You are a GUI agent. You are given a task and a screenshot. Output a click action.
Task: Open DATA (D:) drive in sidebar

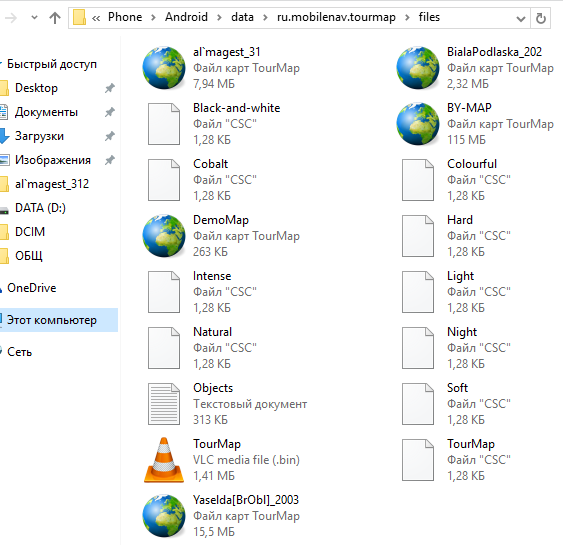pyautogui.click(x=40, y=208)
